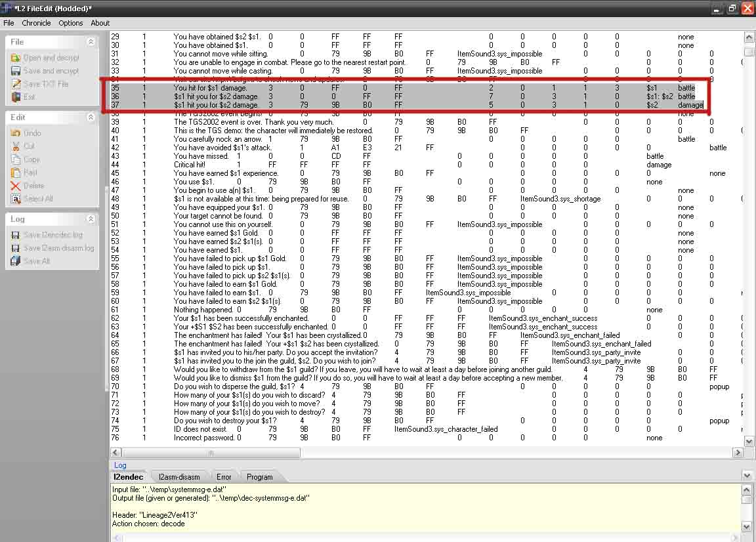Collapse the File panel section
Viewport: 756px width, 542px height.
(91, 42)
